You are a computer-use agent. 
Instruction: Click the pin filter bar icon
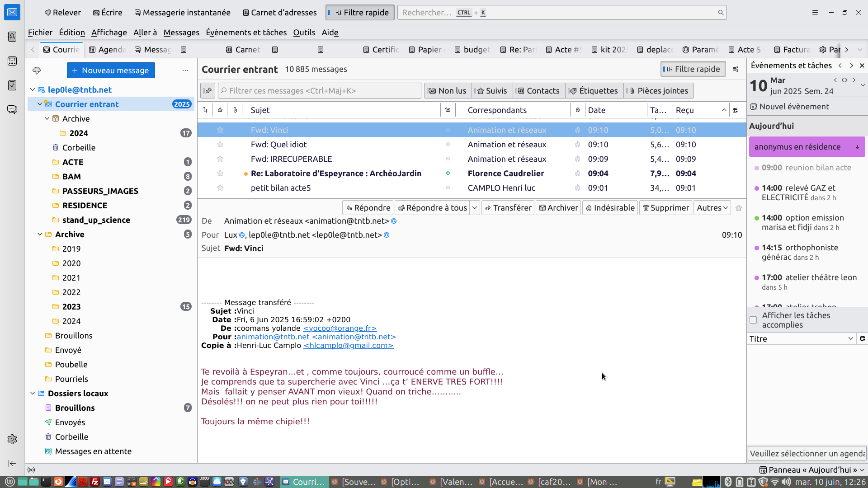[x=208, y=91]
